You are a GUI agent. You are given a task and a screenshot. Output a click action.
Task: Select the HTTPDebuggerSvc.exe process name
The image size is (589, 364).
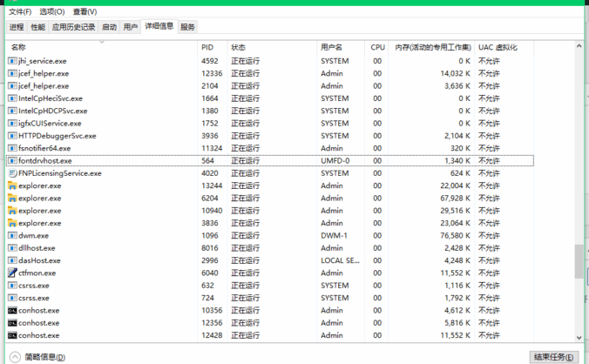click(x=58, y=136)
